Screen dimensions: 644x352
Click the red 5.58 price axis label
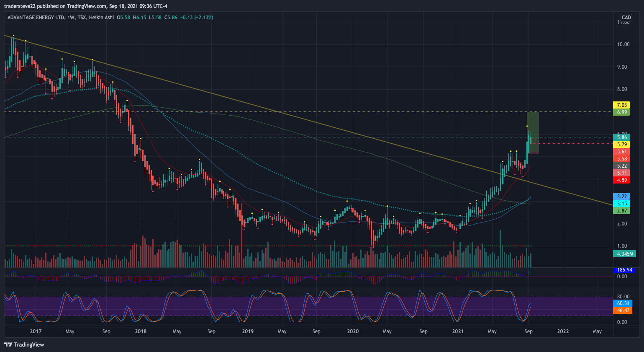point(621,159)
